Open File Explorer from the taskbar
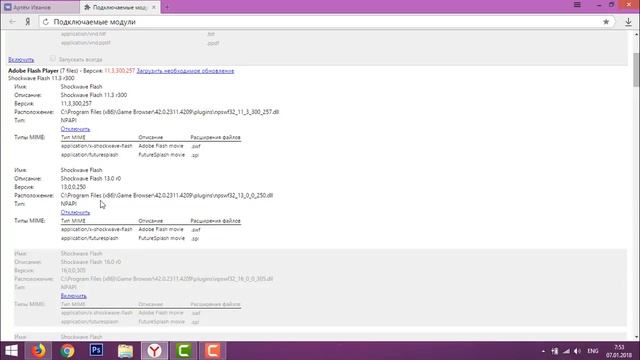640x360 pixels. coord(125,351)
